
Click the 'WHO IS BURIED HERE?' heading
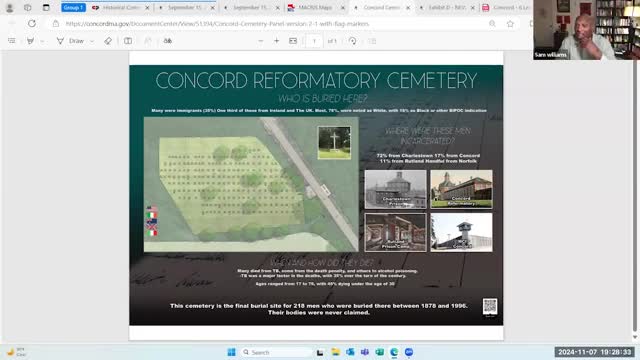pyautogui.click(x=323, y=98)
